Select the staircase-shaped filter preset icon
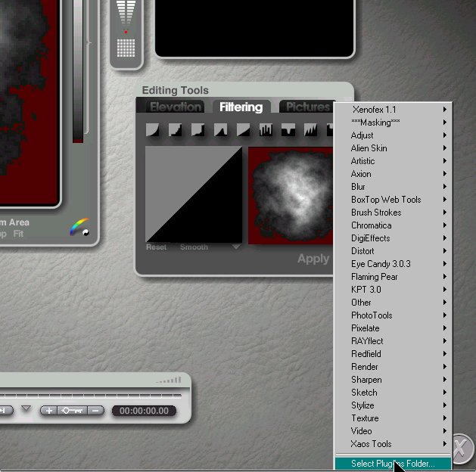This screenshot has height=472, width=476. coord(176,130)
